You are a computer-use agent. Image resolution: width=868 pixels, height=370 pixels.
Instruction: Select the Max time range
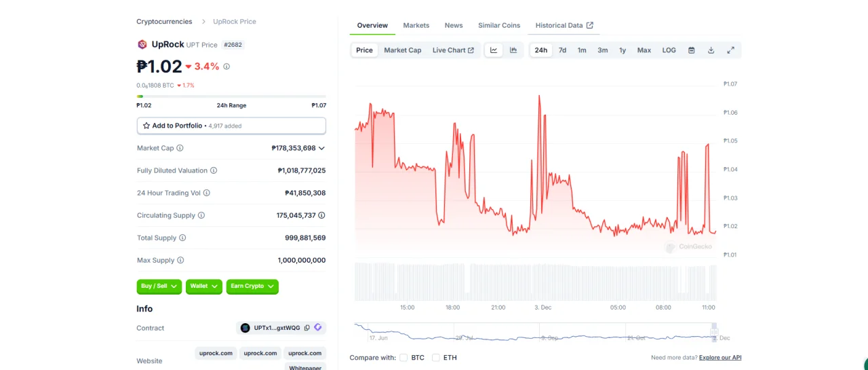(644, 50)
